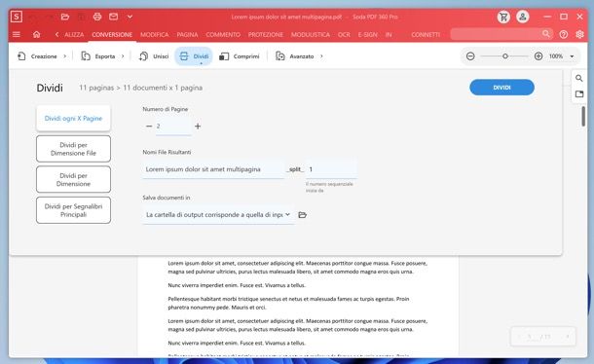Click the Unisci merge tool

point(154,56)
